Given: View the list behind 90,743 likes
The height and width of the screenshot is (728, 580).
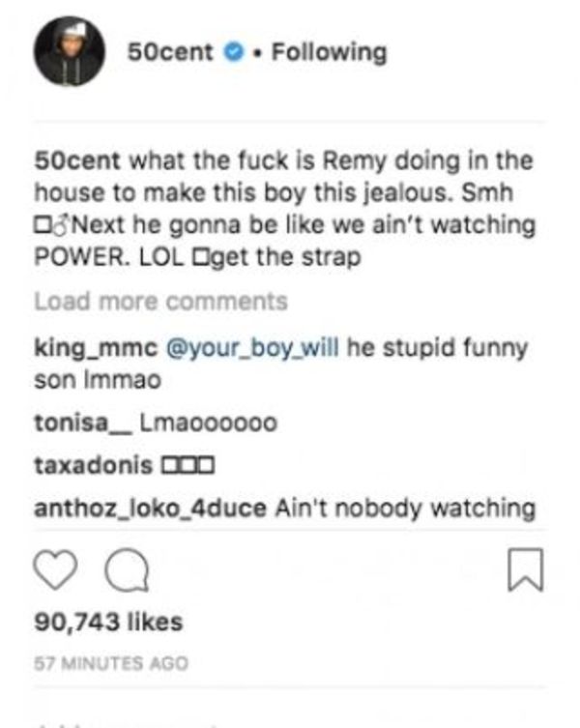Looking at the screenshot, I should [x=108, y=622].
